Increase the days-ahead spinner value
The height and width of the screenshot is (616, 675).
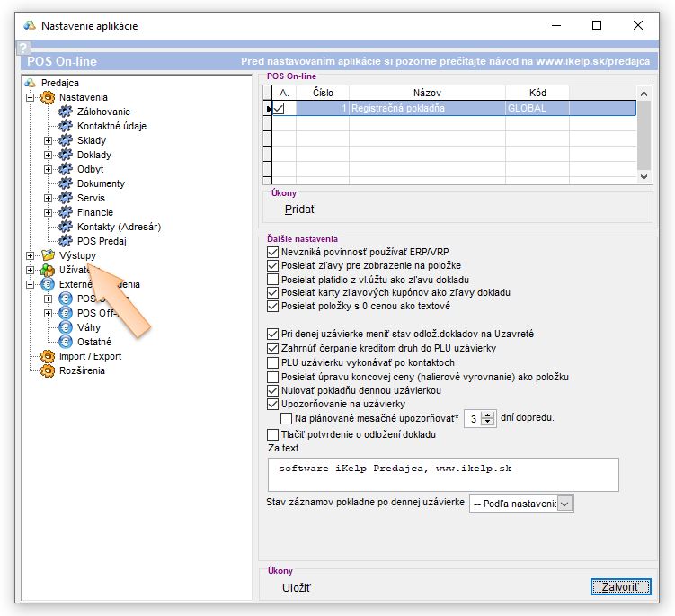coord(488,414)
